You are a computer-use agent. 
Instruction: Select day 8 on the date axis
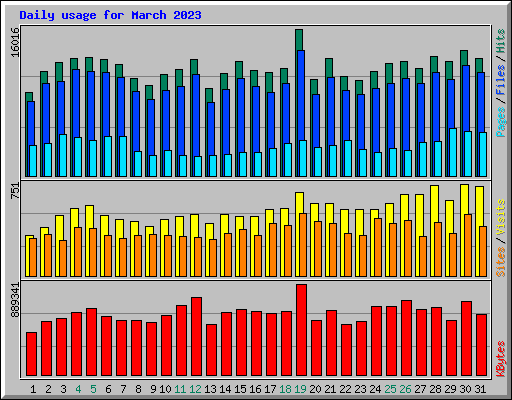138,389
